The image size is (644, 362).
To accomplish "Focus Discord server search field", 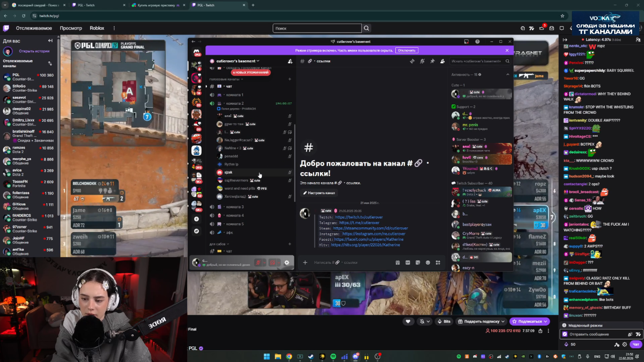I will [481, 61].
